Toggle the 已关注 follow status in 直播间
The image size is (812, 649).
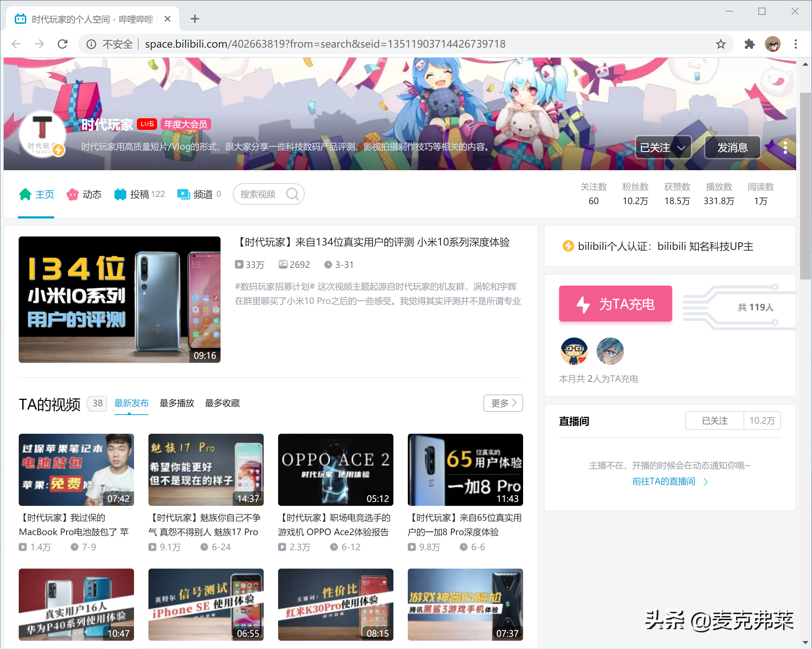(x=714, y=421)
